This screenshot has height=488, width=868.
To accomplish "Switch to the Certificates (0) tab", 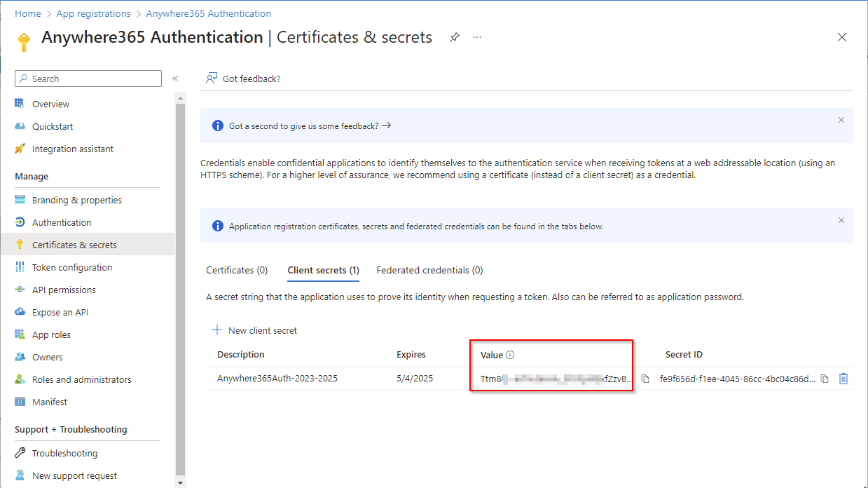I will tap(236, 270).
